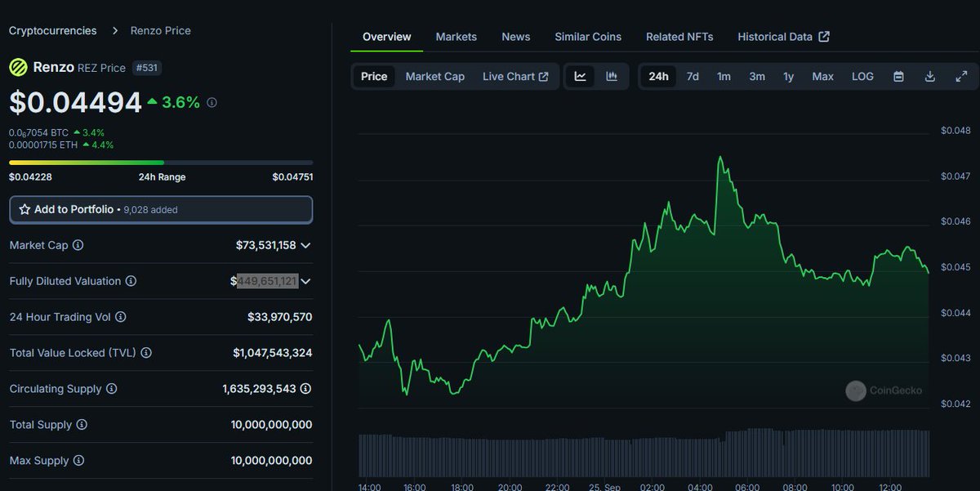This screenshot has width=980, height=491.
Task: Open the News tab
Action: tap(516, 37)
